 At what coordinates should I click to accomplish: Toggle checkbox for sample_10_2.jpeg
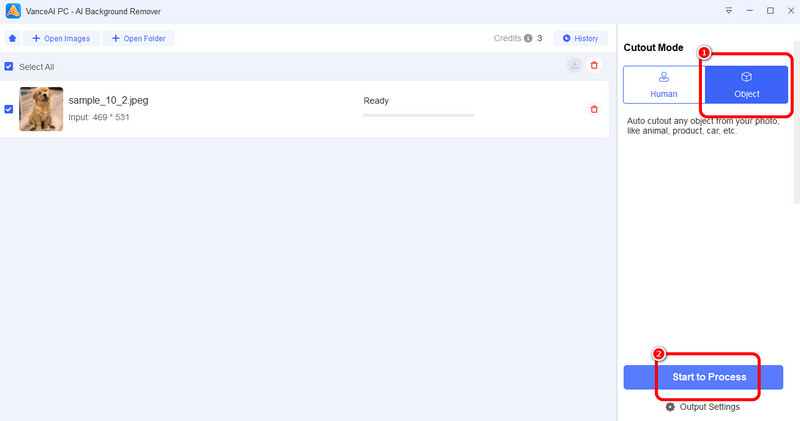coord(9,109)
